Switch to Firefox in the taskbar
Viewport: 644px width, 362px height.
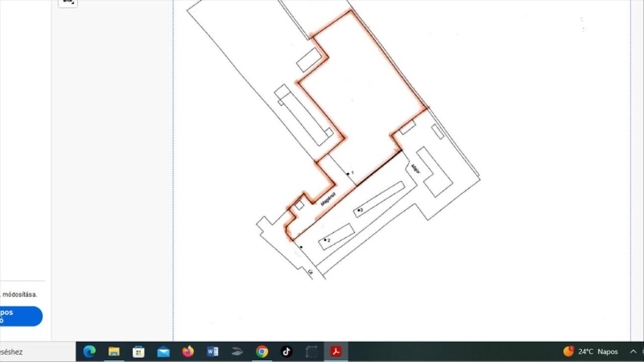pos(188,352)
